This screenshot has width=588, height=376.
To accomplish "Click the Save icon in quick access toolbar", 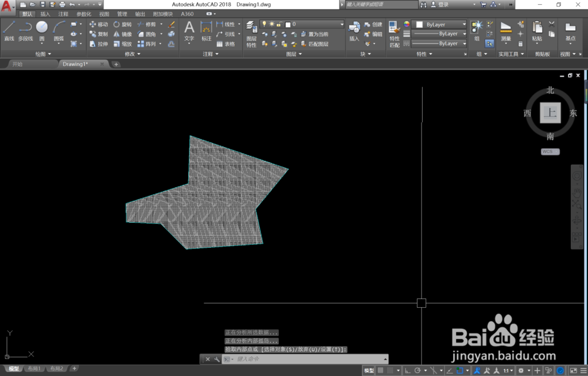I will pos(43,5).
